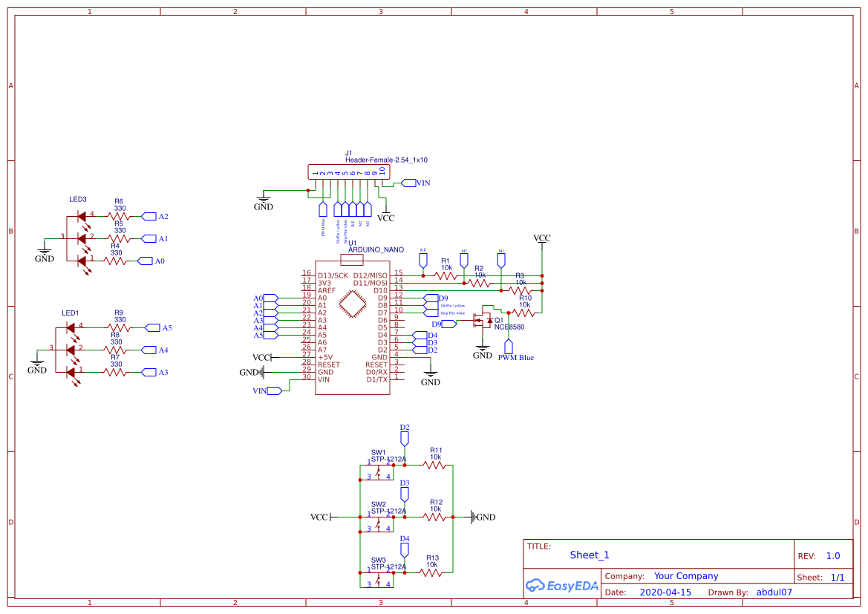
Task: Select the A3 net flag next to R7
Action: [x=149, y=372]
